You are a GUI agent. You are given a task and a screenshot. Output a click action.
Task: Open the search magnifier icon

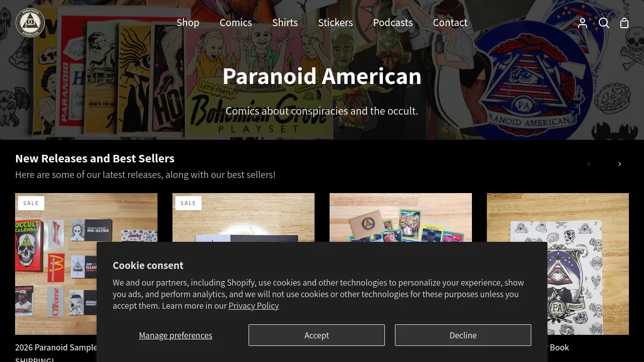604,23
